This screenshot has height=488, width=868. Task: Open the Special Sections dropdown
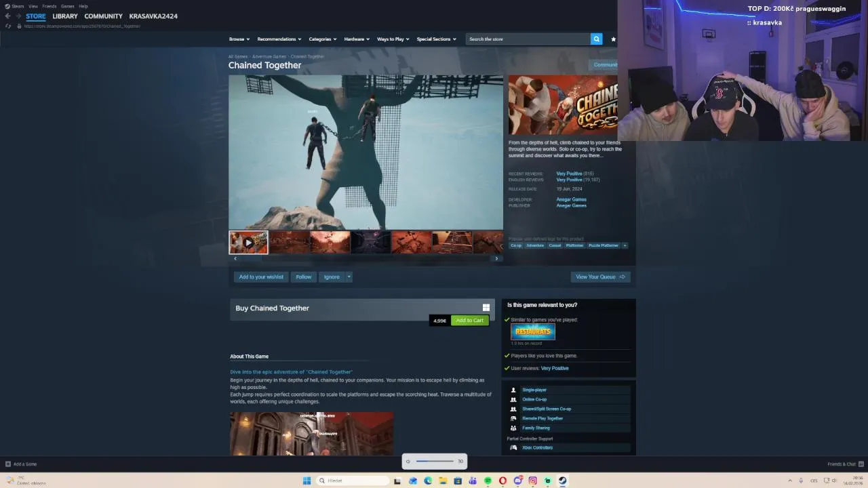437,39
